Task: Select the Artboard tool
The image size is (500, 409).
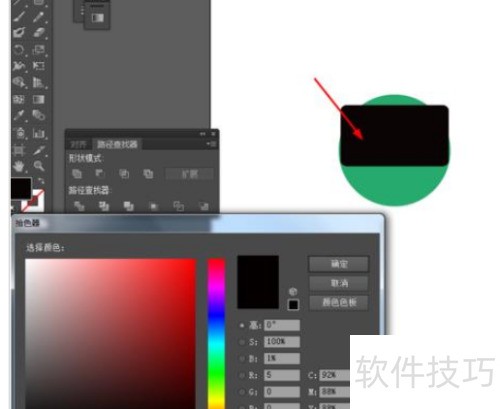Action: tap(19, 150)
